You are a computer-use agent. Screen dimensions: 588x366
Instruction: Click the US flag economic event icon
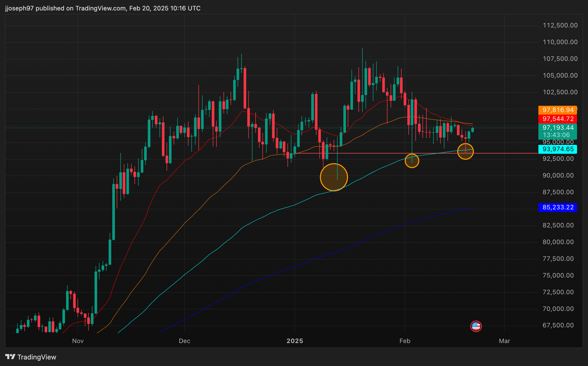tap(476, 326)
